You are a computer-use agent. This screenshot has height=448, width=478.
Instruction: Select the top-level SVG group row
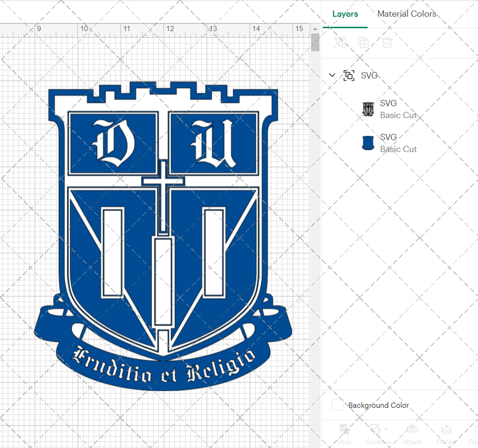pyautogui.click(x=400, y=76)
